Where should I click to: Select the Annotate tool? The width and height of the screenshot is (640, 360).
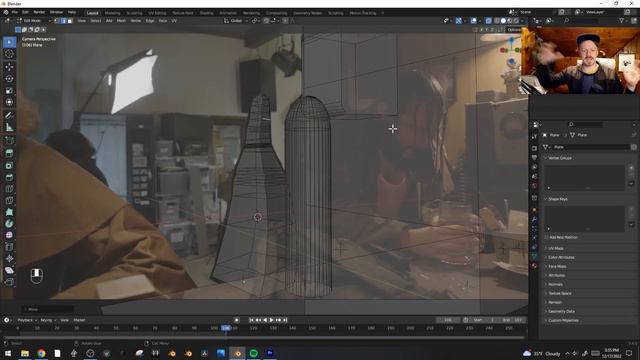[9, 116]
